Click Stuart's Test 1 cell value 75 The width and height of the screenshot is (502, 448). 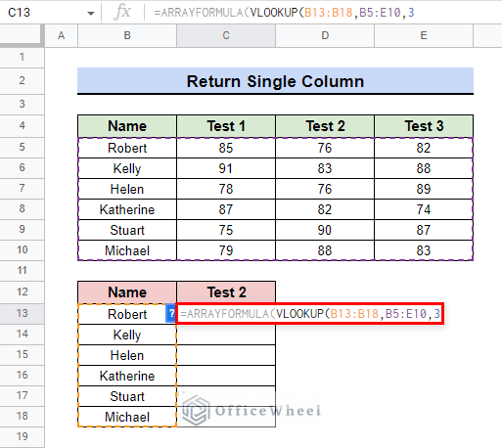click(226, 230)
